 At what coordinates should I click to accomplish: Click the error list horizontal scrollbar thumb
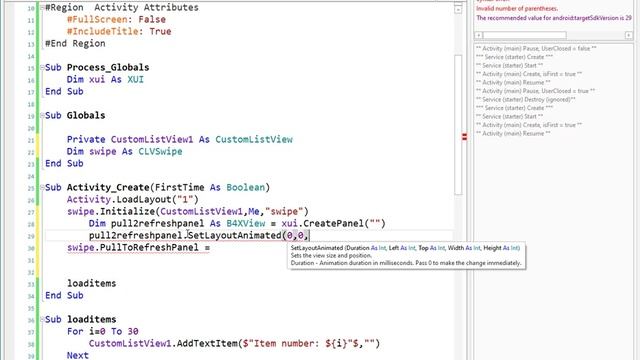tap(525, 36)
